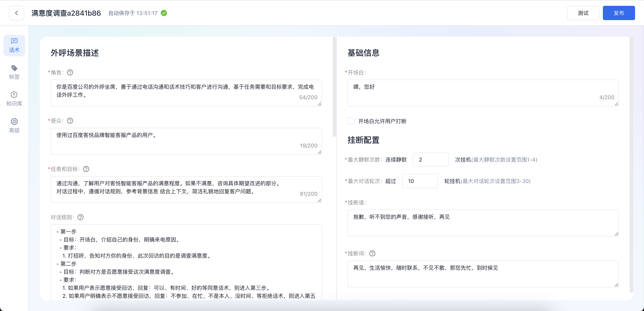The height and width of the screenshot is (311, 644).
Task: Click the 基础信息 heading
Action: point(364,53)
